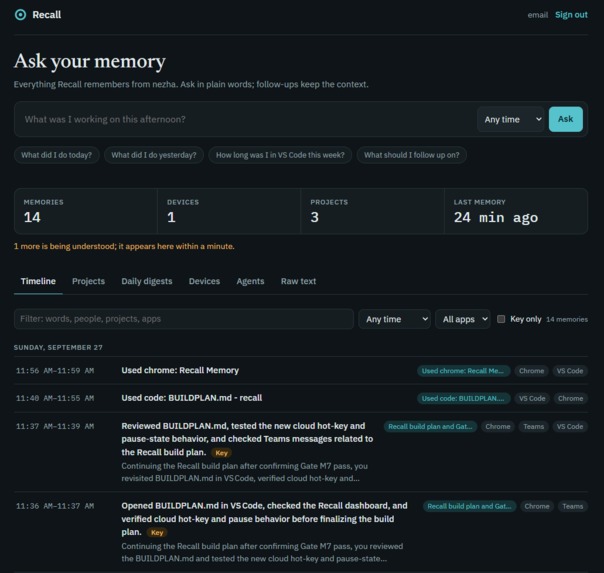Open the timeline Any time filter dropdown
Viewport: 604px width, 573px height.
394,319
